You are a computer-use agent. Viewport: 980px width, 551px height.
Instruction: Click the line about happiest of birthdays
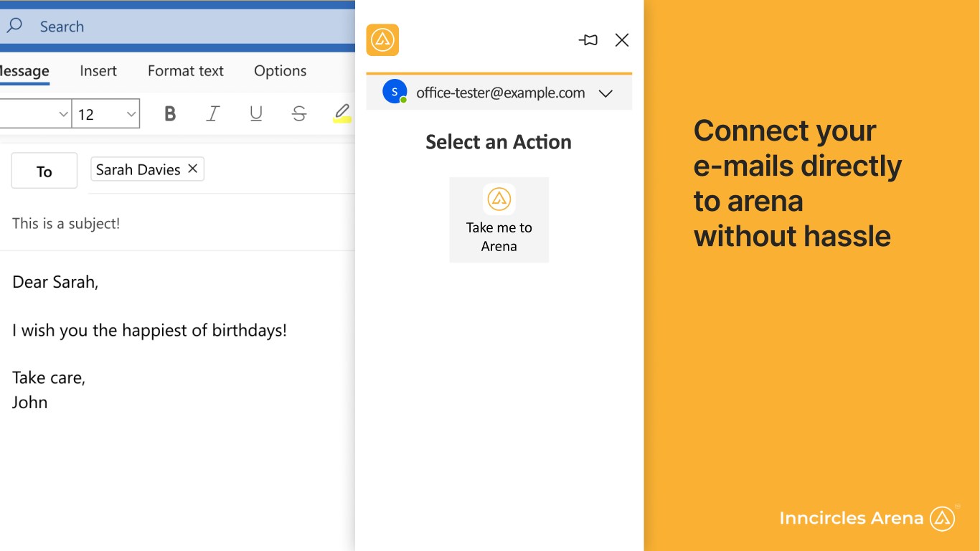coord(149,330)
